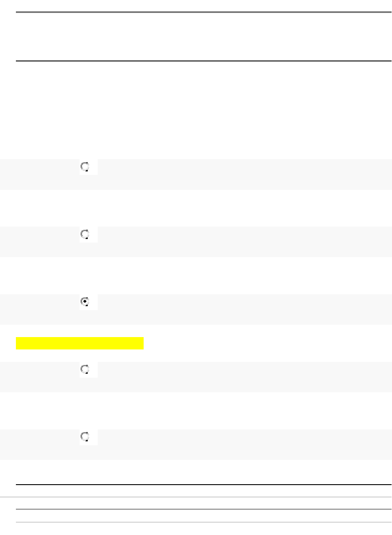Select the first radio button option
Screen dimensions: 392x535
[85, 167]
